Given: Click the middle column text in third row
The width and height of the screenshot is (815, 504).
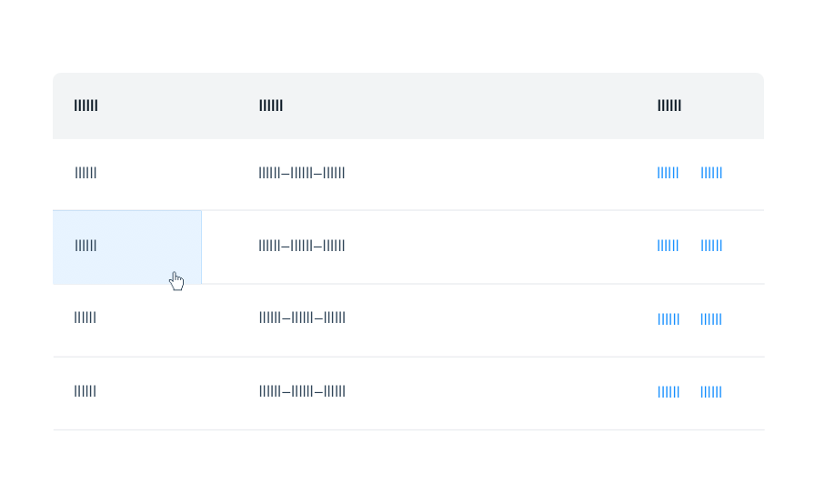Looking at the screenshot, I should click(302, 318).
